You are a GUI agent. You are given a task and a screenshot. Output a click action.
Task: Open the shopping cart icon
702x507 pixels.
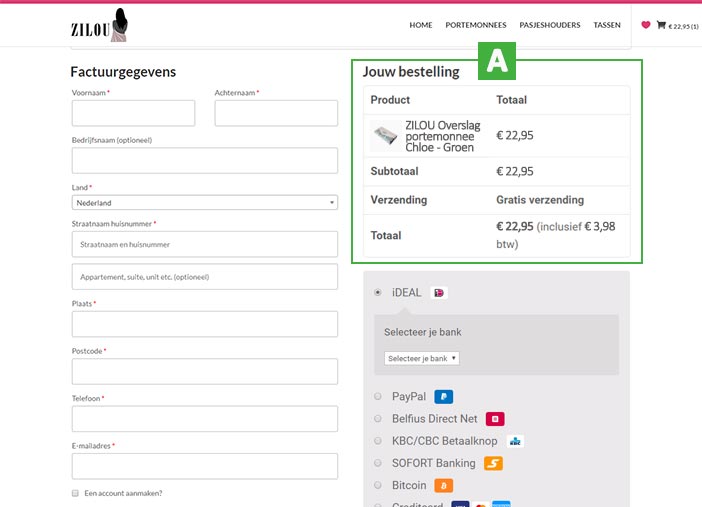coord(661,25)
